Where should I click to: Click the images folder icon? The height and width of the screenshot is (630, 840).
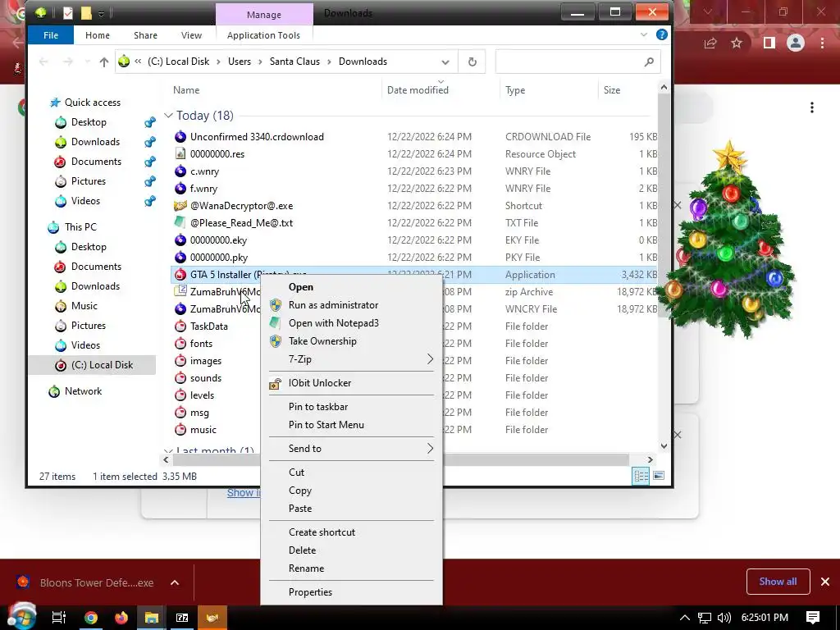180,361
